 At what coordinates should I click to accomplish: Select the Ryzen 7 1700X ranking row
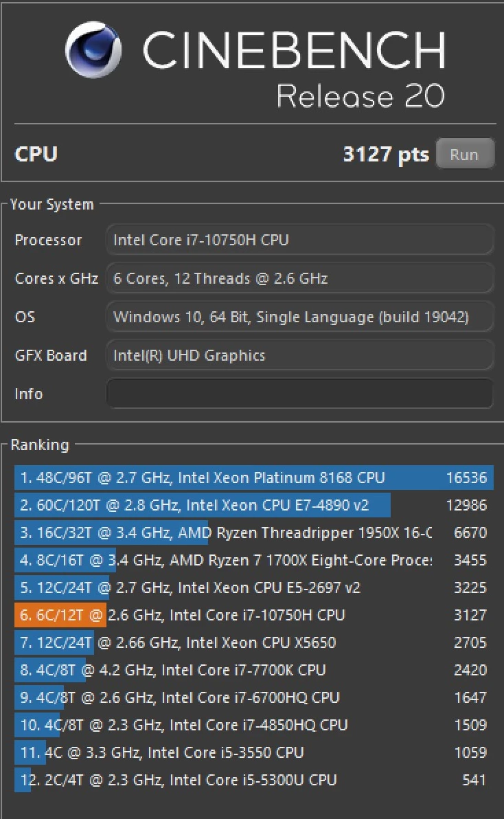click(x=253, y=560)
